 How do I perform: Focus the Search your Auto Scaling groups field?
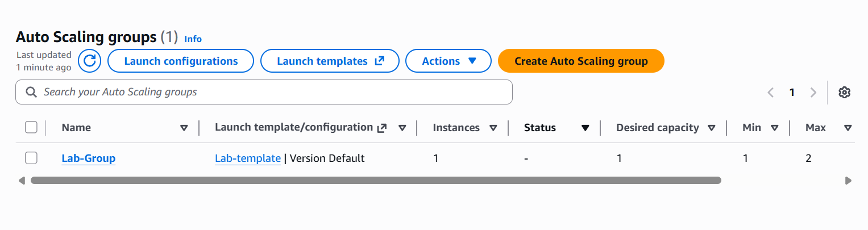click(273, 92)
